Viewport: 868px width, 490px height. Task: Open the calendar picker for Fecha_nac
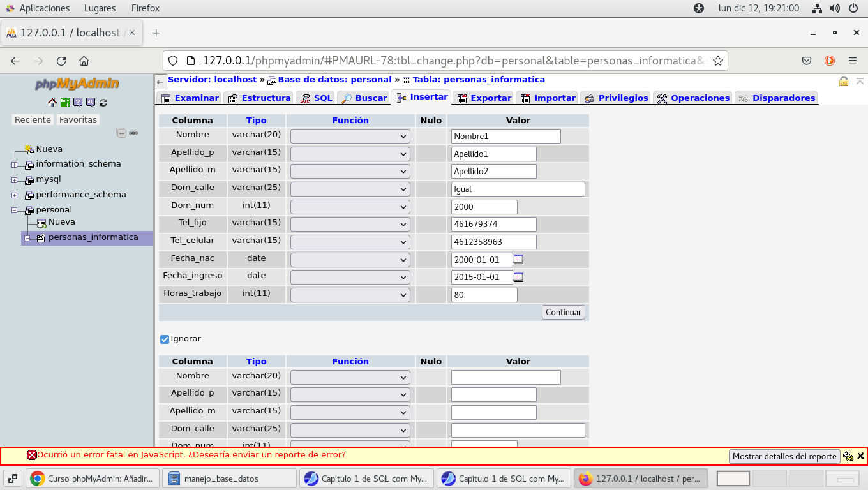tap(518, 260)
